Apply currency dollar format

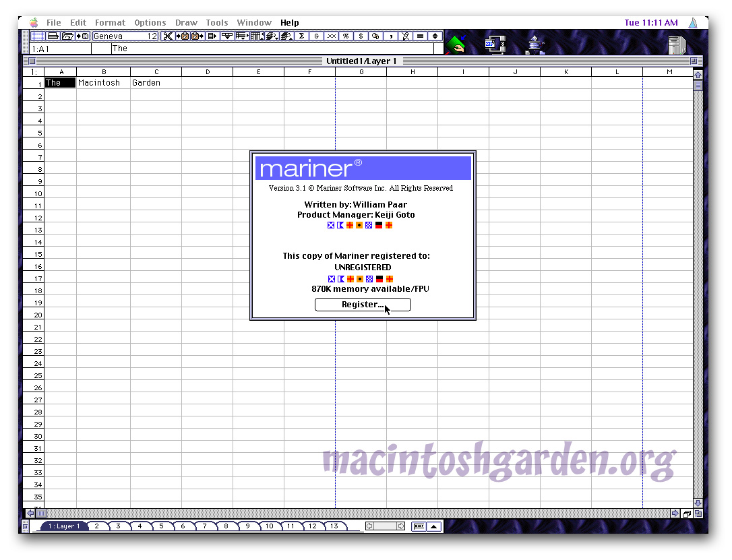tap(361, 36)
